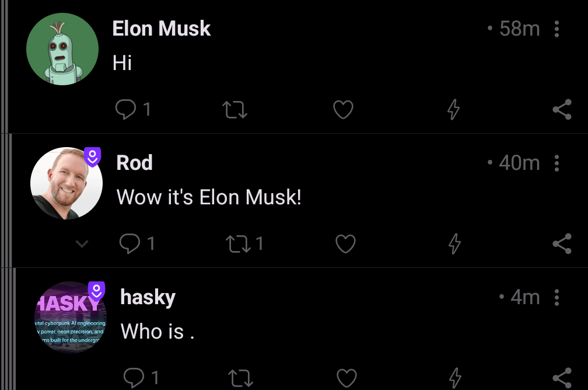This screenshot has height=390, width=588.
Task: Collapse replies under Rod's post
Action: 82,244
